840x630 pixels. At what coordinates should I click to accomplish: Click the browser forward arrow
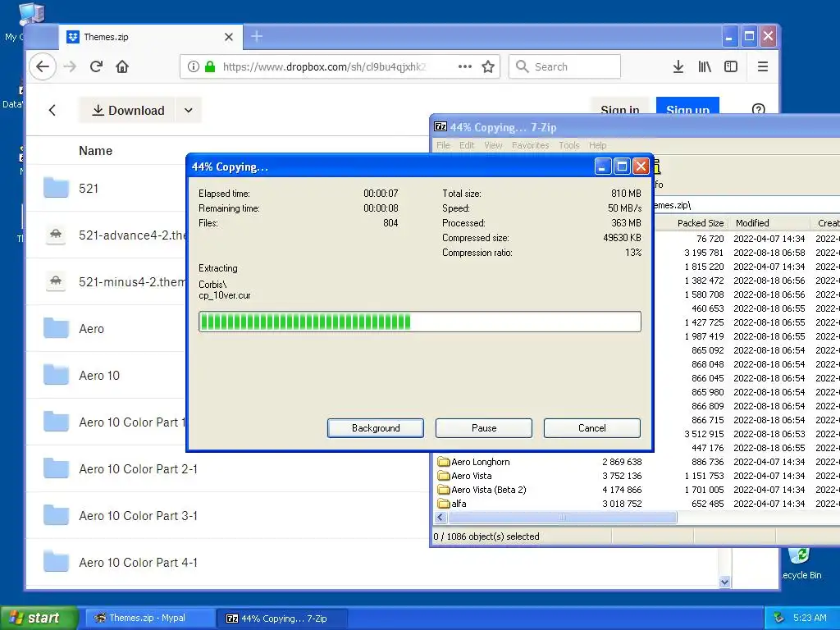71,66
